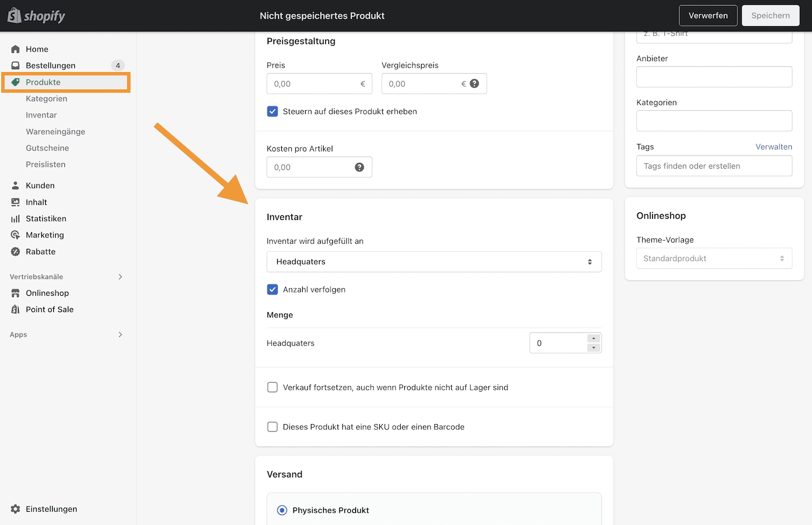Click the Verwerfen button
The width and height of the screenshot is (812, 525).
(x=708, y=16)
